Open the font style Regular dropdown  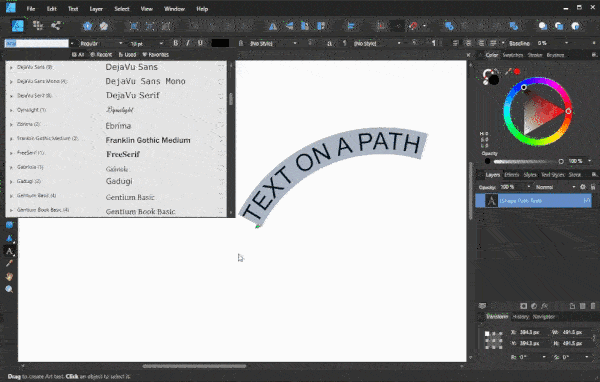click(101, 43)
